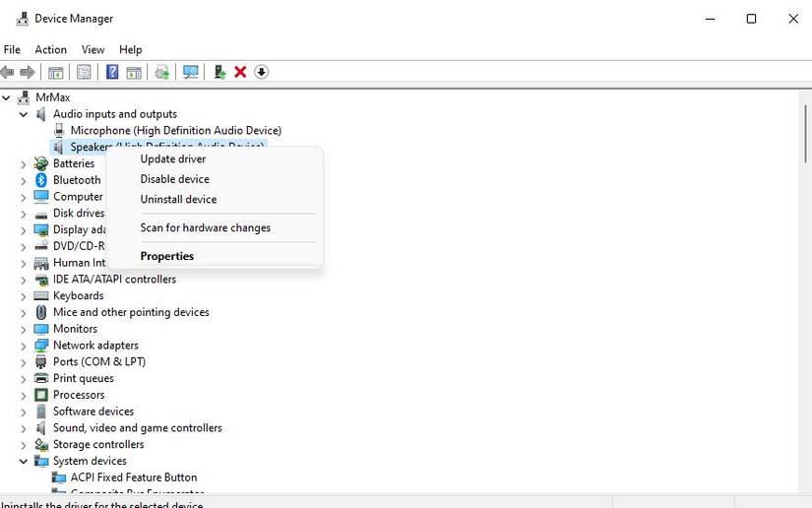
Task: Open the View menu
Action: [x=93, y=49]
